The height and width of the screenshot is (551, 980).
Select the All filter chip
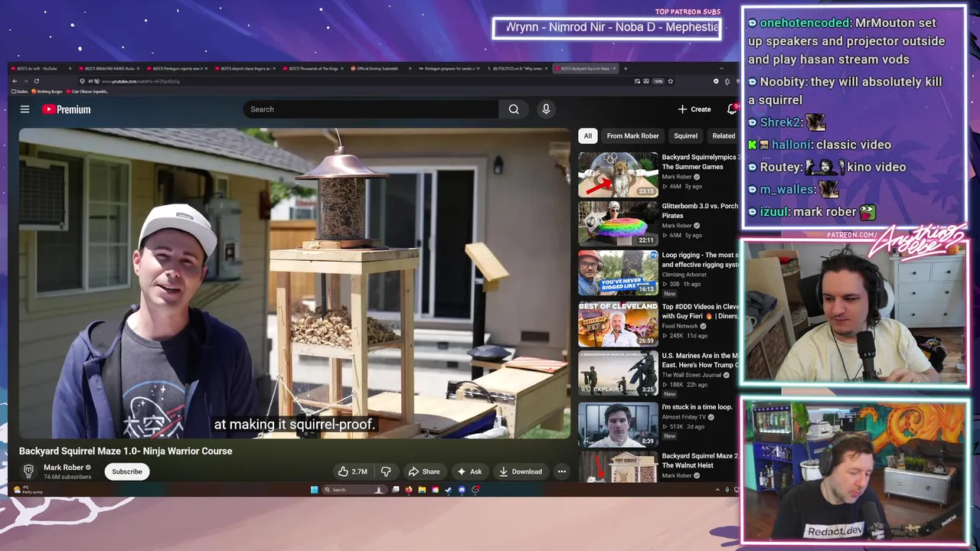pyautogui.click(x=587, y=136)
